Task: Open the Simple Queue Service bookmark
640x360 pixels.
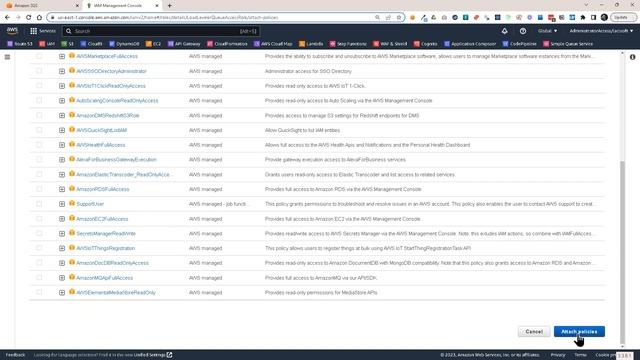Action: [x=568, y=44]
